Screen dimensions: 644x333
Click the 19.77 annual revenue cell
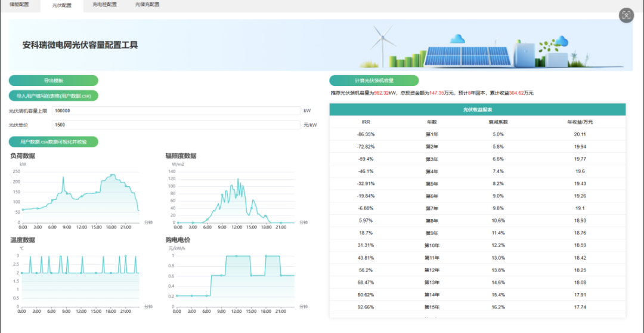click(580, 159)
